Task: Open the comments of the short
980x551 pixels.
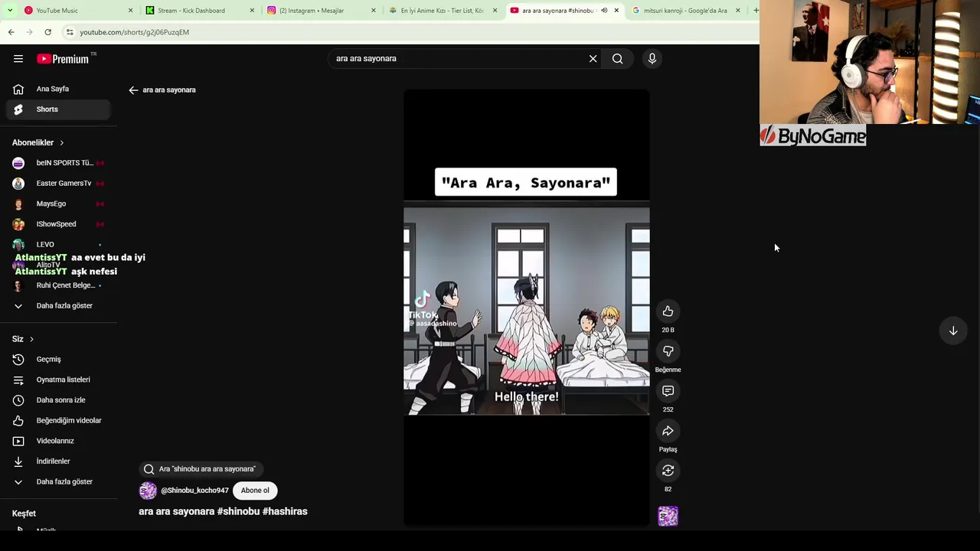Action: [x=668, y=391]
